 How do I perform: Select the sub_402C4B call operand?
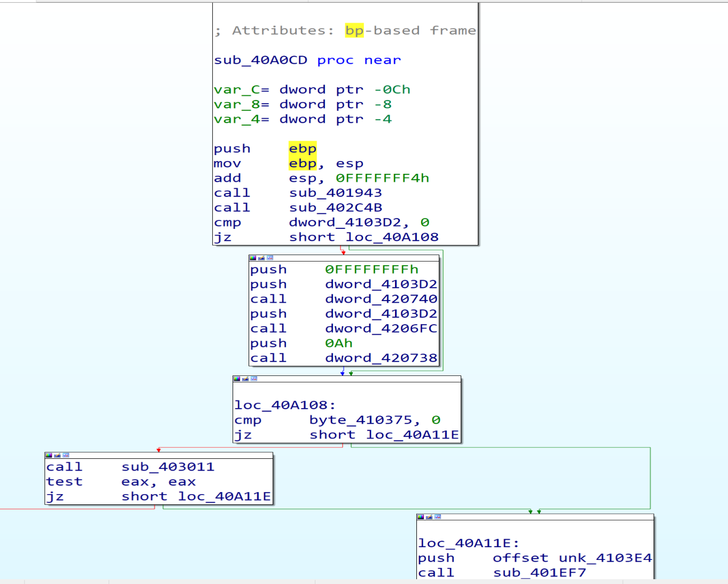[x=335, y=208]
